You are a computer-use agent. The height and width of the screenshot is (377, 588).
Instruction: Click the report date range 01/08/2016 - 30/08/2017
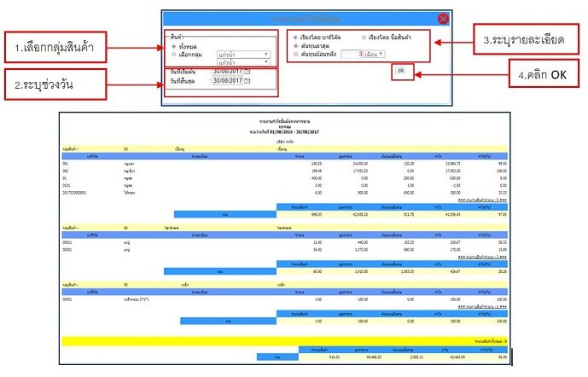(x=294, y=132)
